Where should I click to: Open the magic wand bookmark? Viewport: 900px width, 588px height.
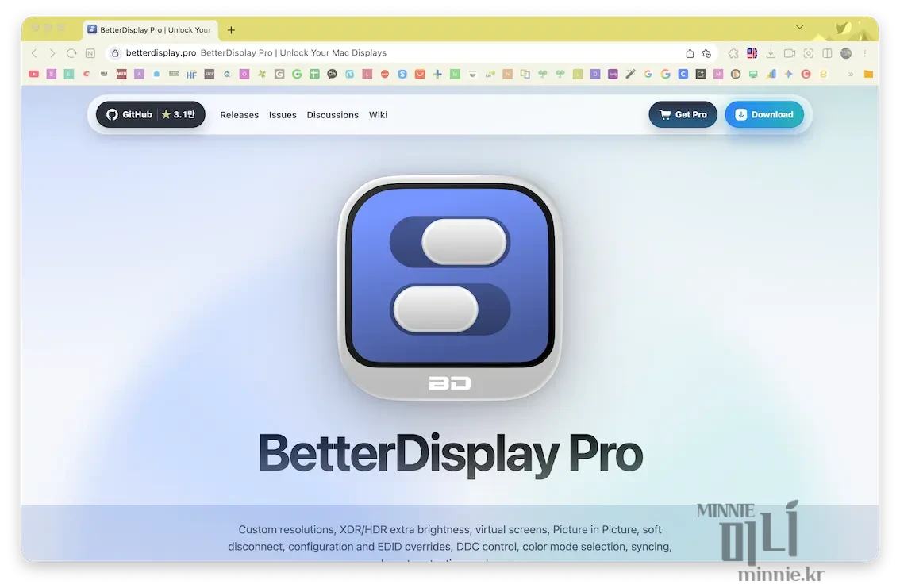[x=630, y=74]
